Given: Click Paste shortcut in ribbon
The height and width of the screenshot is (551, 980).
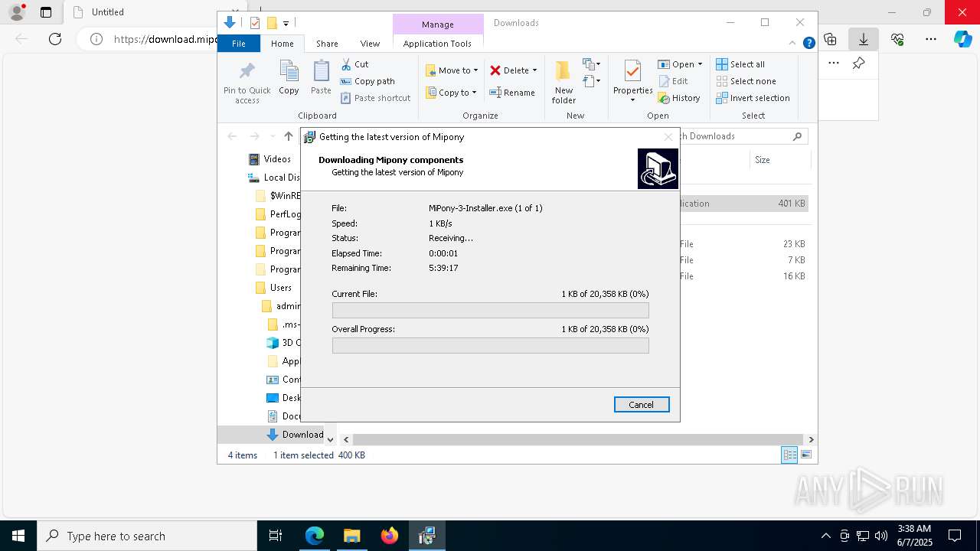Looking at the screenshot, I should click(375, 98).
